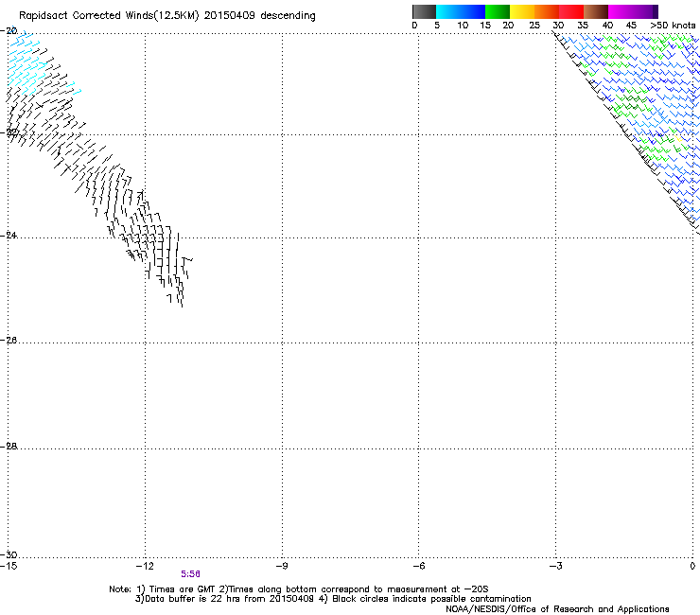Click the -6 longitude axis label

pyautogui.click(x=419, y=566)
